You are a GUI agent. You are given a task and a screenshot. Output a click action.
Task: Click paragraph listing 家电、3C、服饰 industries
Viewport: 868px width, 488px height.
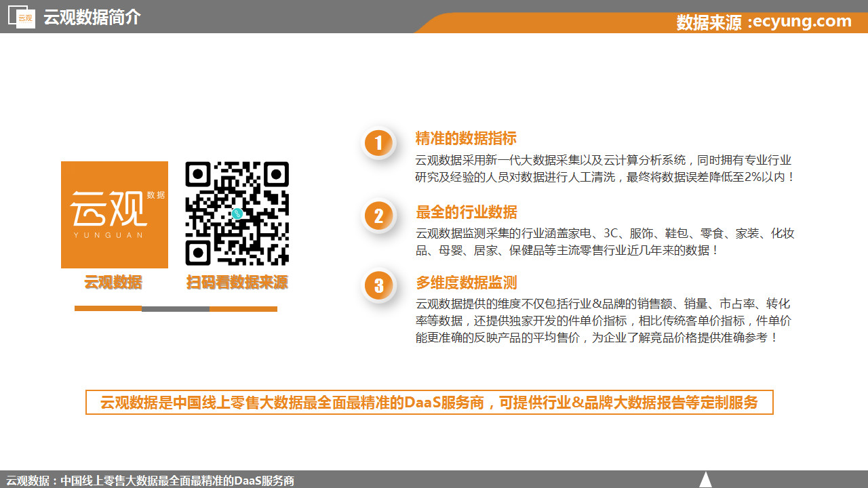[x=605, y=241]
